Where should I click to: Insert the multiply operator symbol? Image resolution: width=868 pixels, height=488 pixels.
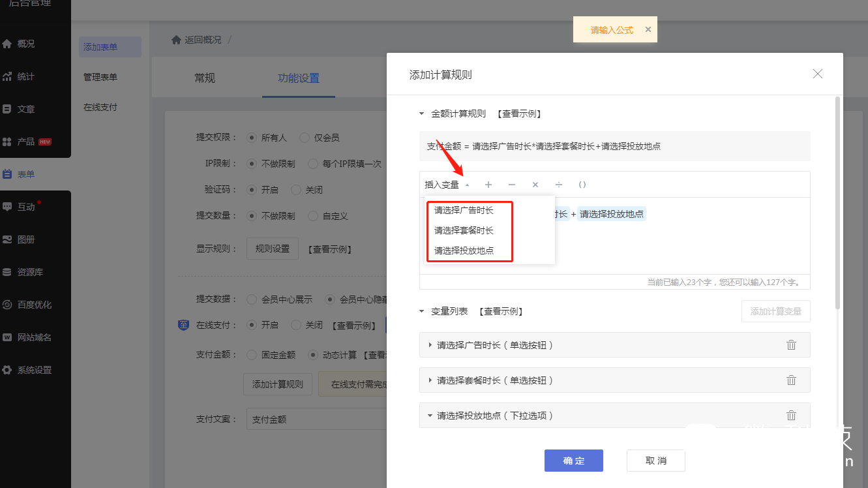535,185
